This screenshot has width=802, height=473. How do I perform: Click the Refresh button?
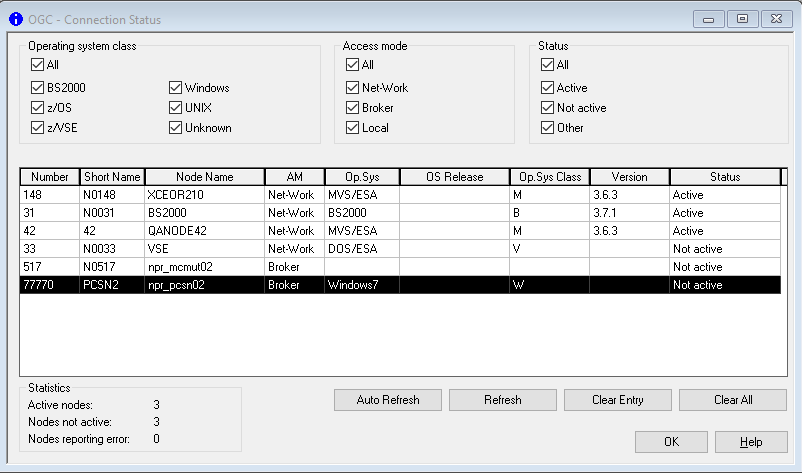tap(502, 400)
